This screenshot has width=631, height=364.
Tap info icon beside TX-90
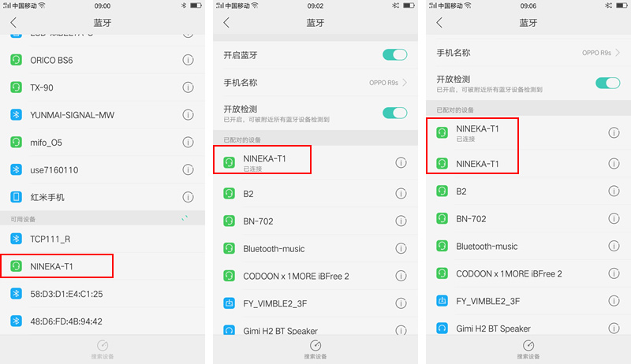click(x=188, y=87)
